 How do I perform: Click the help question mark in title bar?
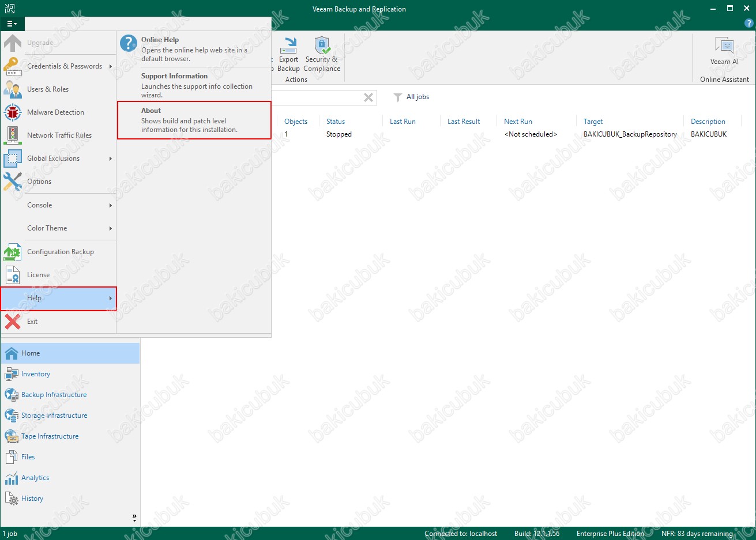tap(749, 24)
